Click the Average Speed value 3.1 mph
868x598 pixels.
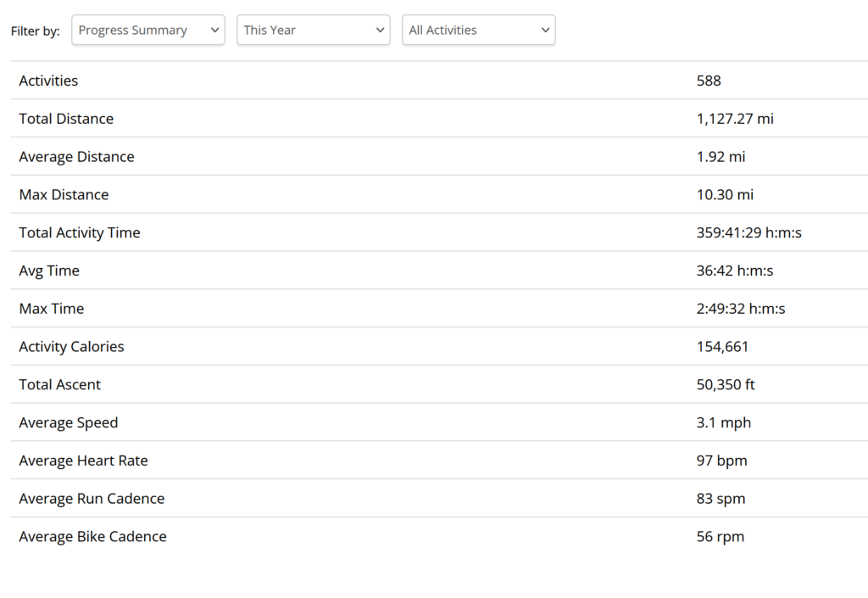723,422
